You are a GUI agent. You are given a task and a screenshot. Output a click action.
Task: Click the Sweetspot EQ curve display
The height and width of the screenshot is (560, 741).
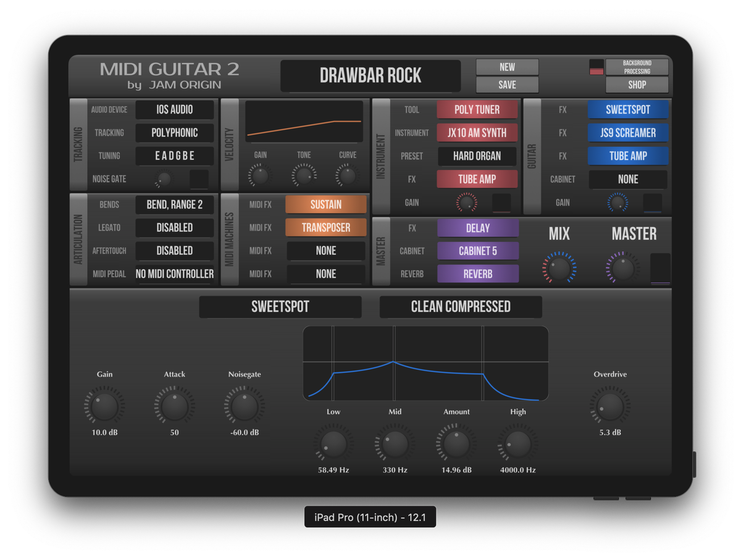pyautogui.click(x=425, y=364)
